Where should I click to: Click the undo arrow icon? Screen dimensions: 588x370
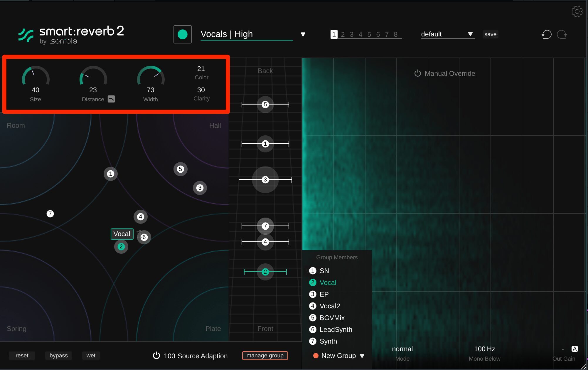(x=546, y=34)
